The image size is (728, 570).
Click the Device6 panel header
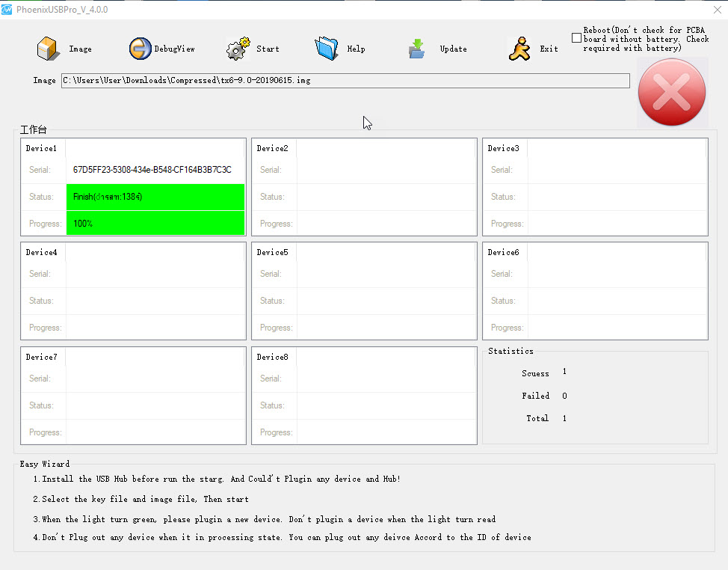point(503,252)
